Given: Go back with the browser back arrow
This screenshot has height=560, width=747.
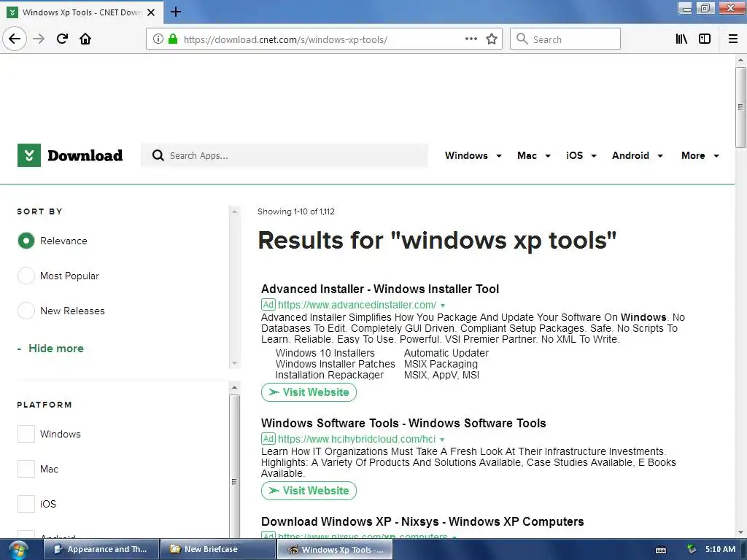Looking at the screenshot, I should (x=15, y=39).
